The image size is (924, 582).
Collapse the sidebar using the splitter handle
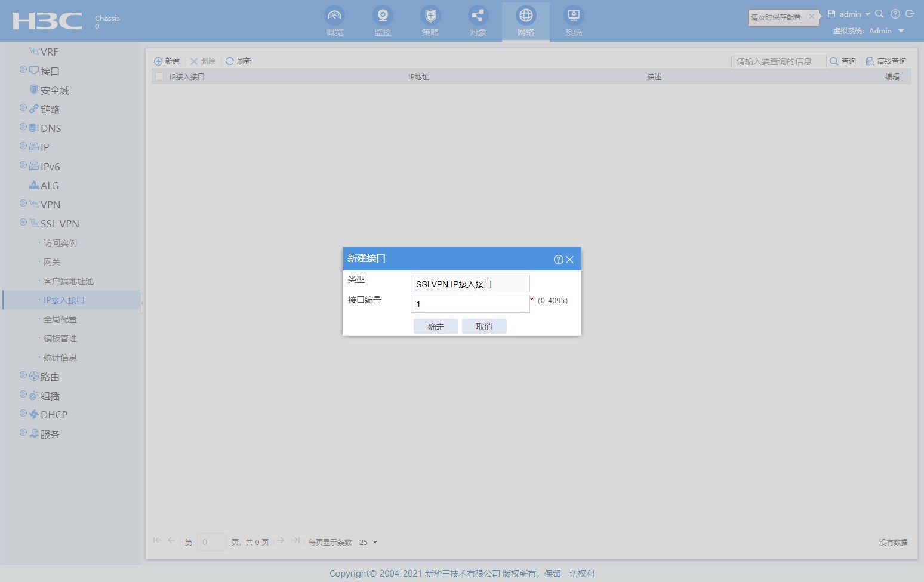pyautogui.click(x=142, y=303)
